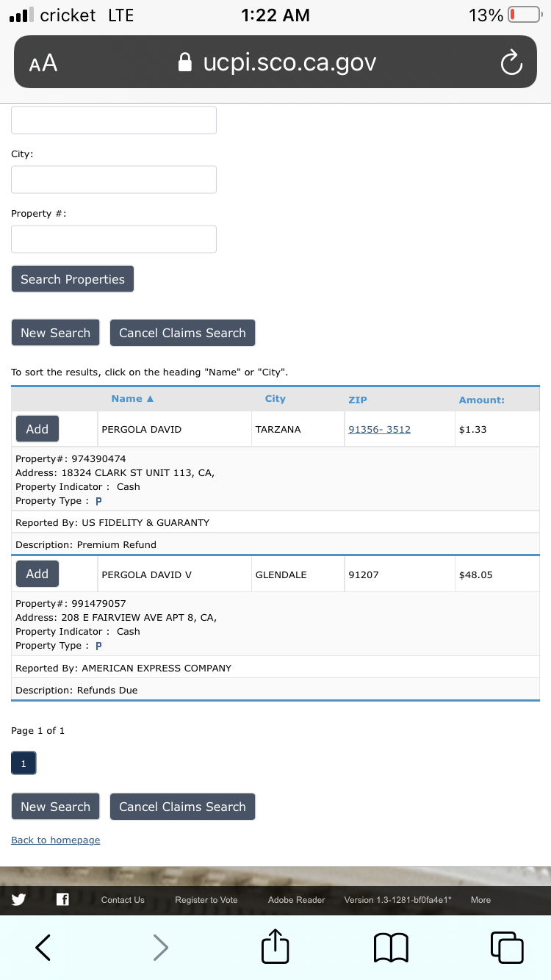Focus the input field above the City label
The image size is (551, 980).
tap(114, 120)
